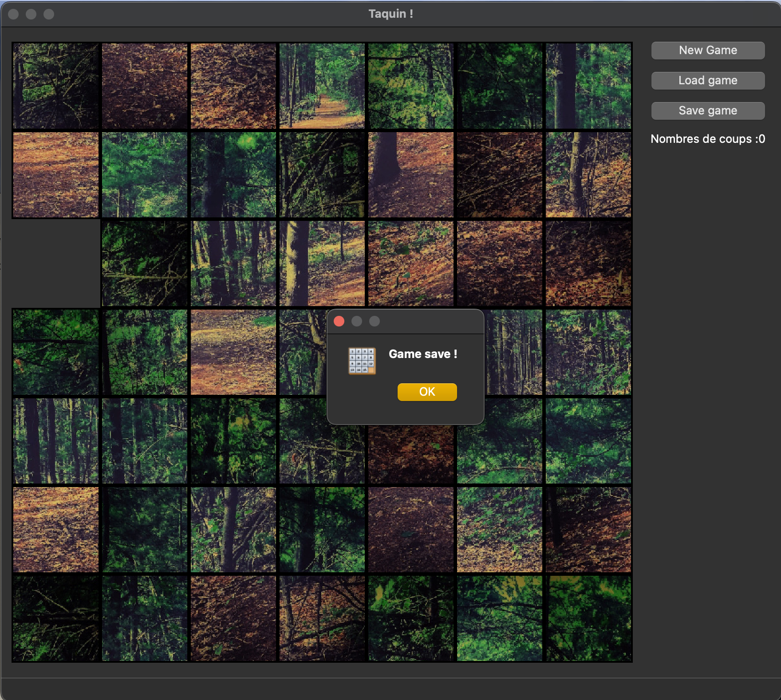Click the bottom-right corner puzzle tile

pyautogui.click(x=588, y=618)
